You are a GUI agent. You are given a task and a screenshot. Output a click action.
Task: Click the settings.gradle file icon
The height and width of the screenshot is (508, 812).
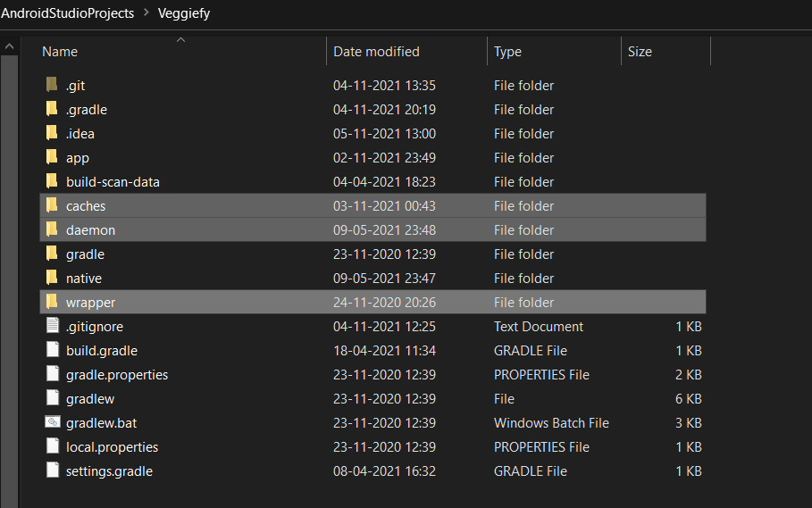(53, 471)
